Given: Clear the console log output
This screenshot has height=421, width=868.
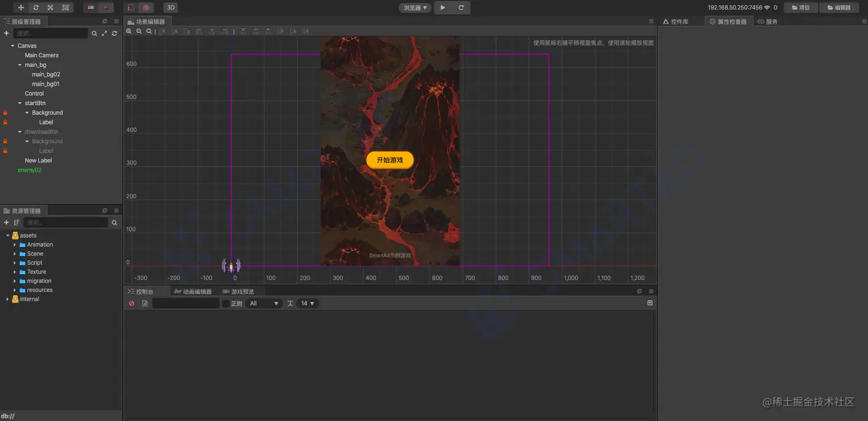Looking at the screenshot, I should [131, 303].
